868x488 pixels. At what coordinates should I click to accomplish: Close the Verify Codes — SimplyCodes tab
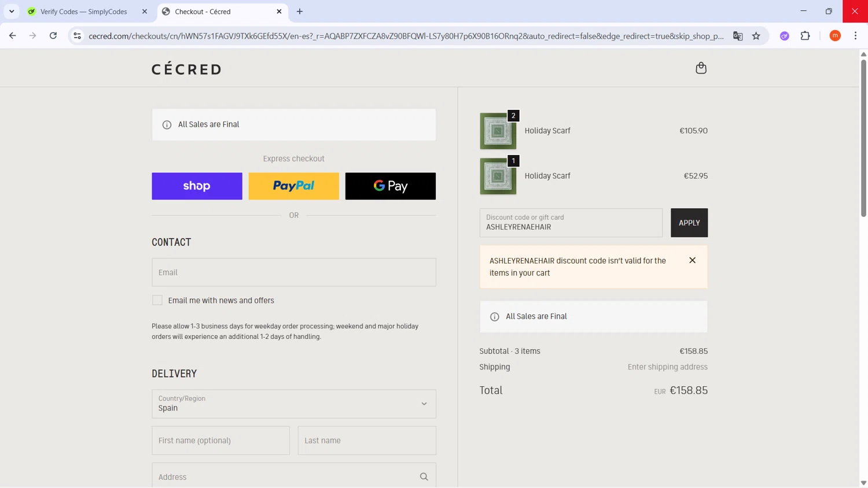pyautogui.click(x=145, y=12)
